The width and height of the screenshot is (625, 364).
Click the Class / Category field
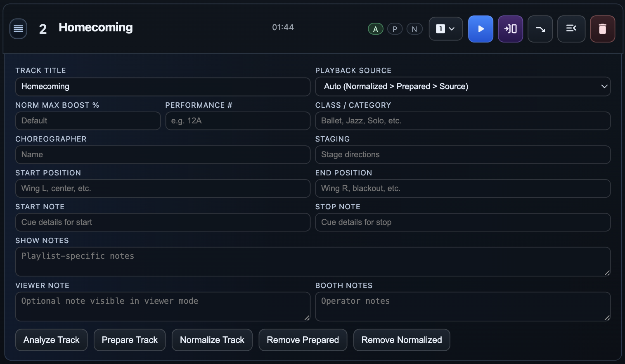(463, 121)
